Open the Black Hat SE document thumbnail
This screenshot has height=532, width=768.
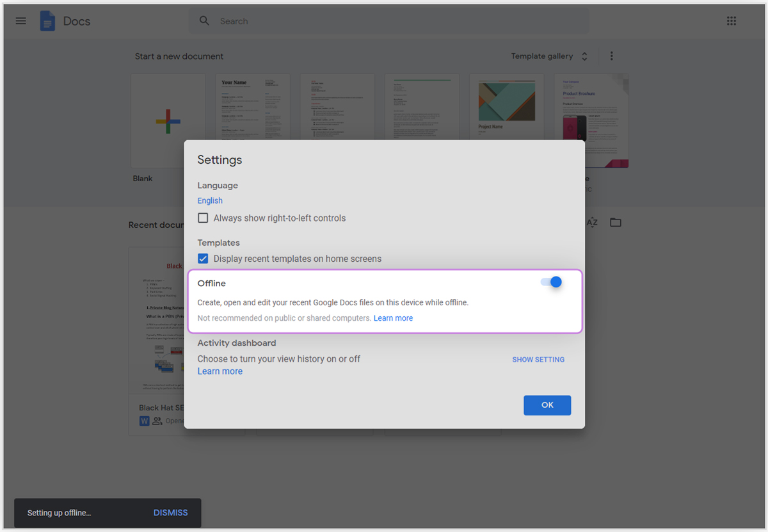point(157,320)
